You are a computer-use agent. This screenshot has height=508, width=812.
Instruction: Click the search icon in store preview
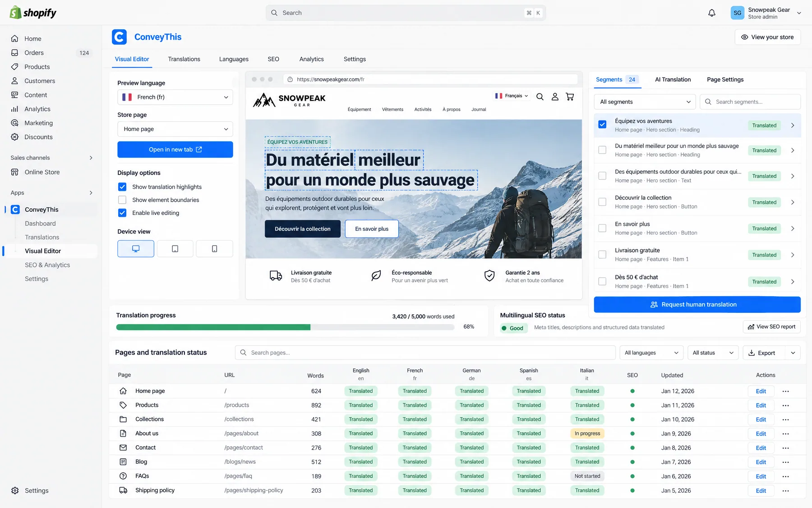(x=540, y=97)
